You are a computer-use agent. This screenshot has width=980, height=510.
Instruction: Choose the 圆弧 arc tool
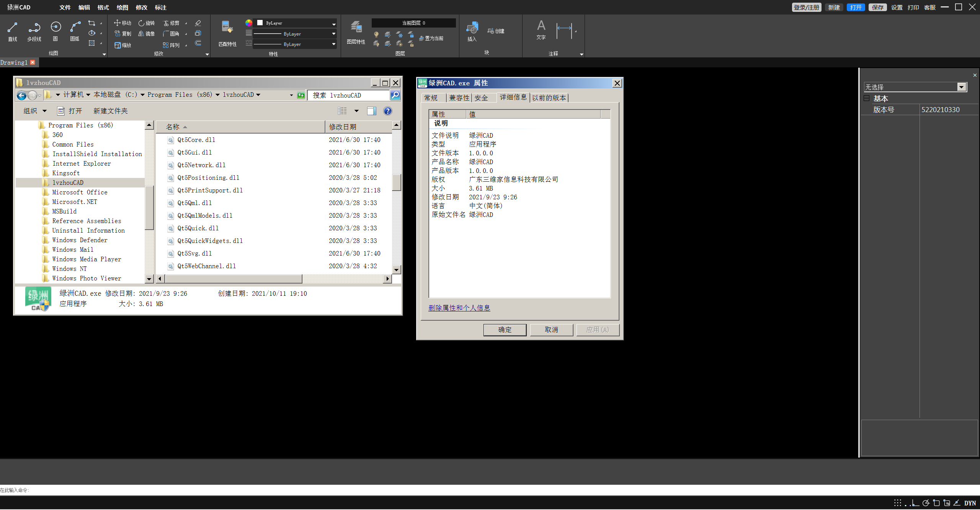(75, 31)
